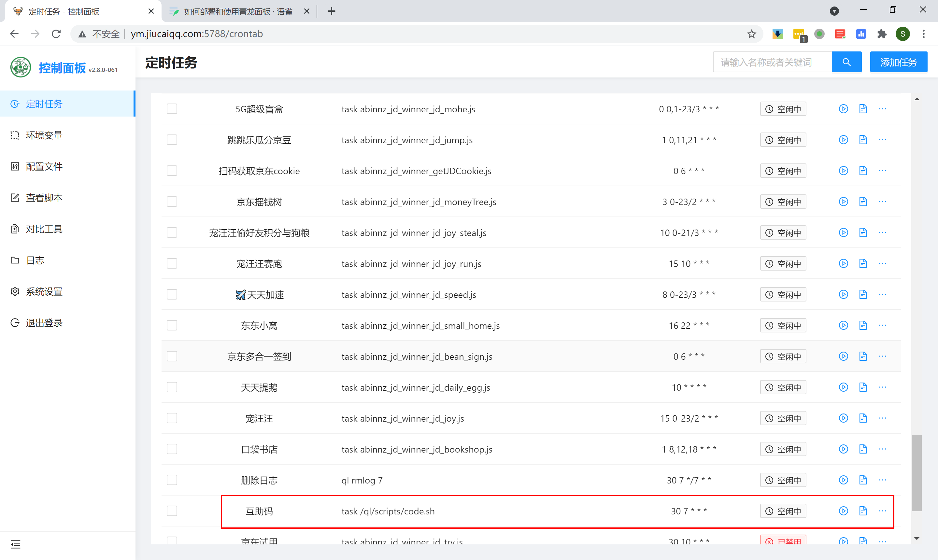938x560 pixels.
Task: Run the 5G超级盲盒 task play icon
Action: pyautogui.click(x=843, y=109)
